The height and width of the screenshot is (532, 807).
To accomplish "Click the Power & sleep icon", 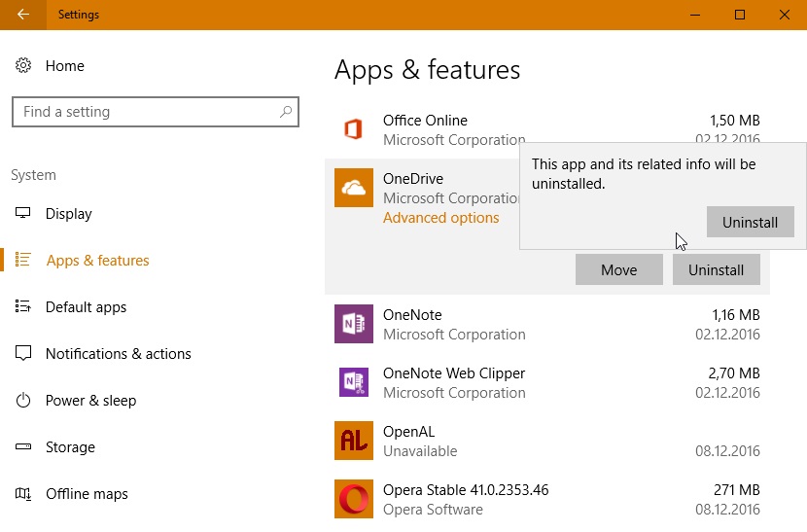I will [23, 400].
